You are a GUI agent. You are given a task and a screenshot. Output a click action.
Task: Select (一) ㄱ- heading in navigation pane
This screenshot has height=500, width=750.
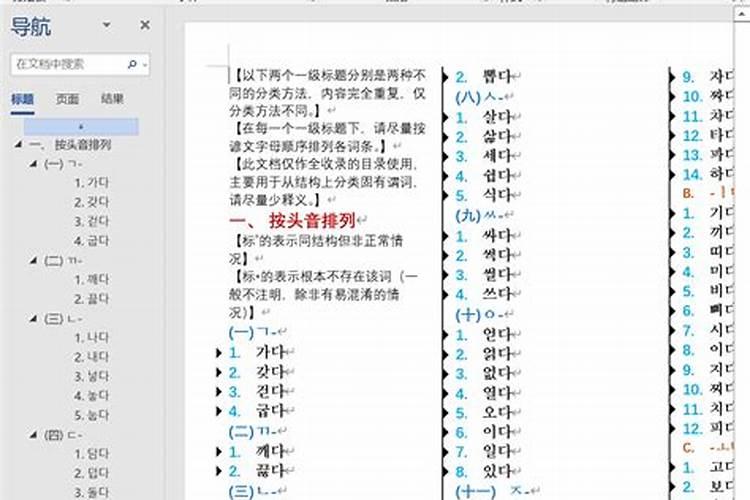[x=63, y=164]
